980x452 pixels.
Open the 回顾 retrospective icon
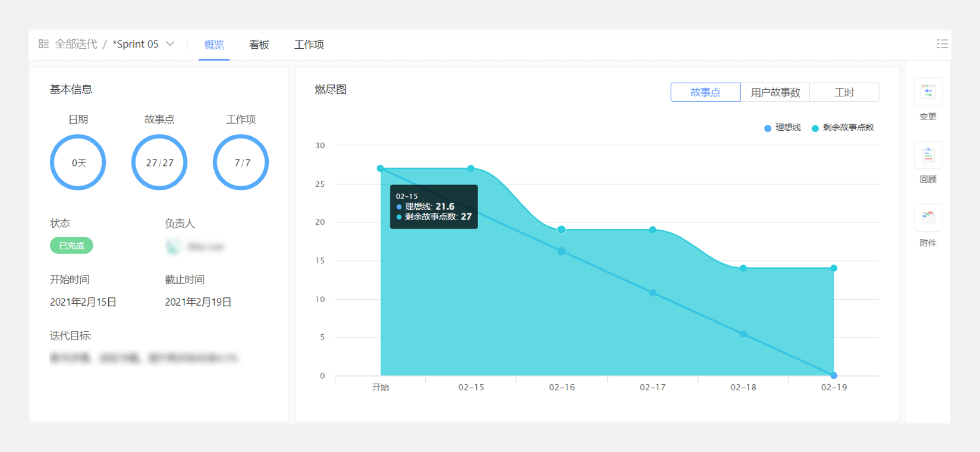tap(928, 155)
